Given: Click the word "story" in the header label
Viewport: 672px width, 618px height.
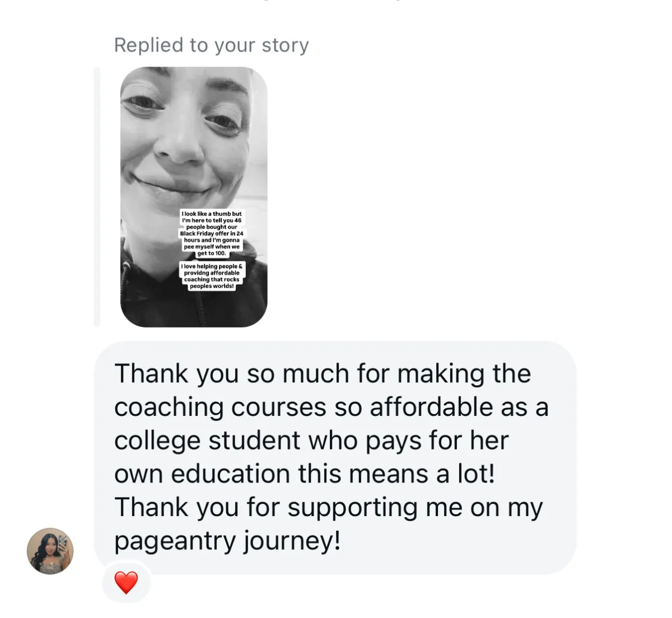Looking at the screenshot, I should coord(285,45).
